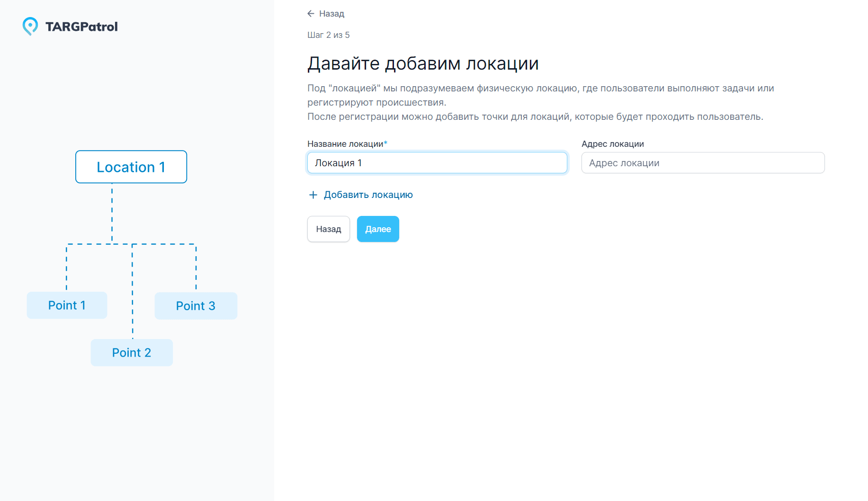Viewport: 868px width, 501px height.
Task: Select Point 1 in the diagram
Action: (66, 305)
